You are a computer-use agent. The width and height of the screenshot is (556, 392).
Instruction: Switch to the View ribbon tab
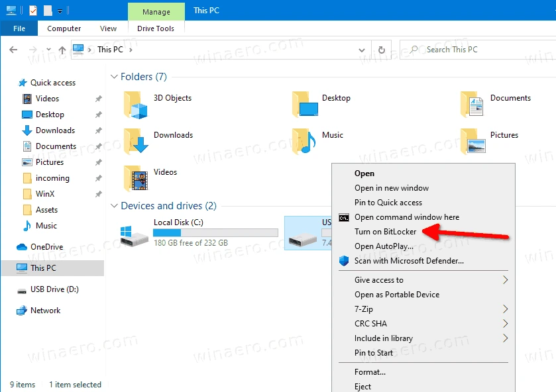pyautogui.click(x=108, y=28)
